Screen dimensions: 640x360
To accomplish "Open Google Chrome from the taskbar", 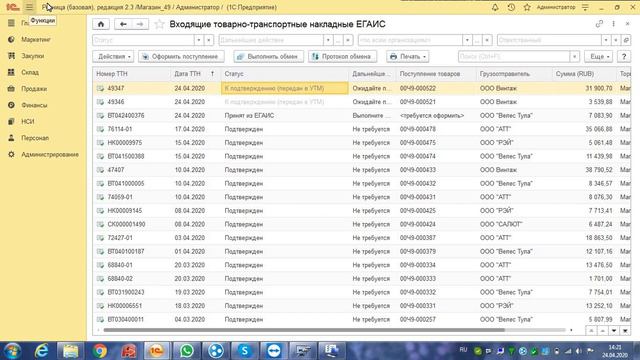I will (x=99, y=351).
